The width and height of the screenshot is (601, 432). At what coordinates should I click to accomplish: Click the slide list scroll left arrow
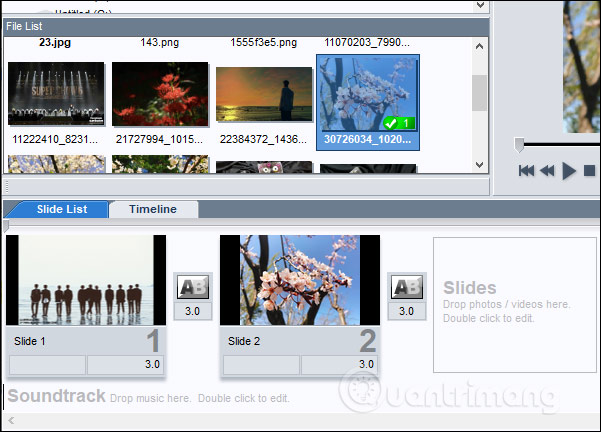pos(11,421)
